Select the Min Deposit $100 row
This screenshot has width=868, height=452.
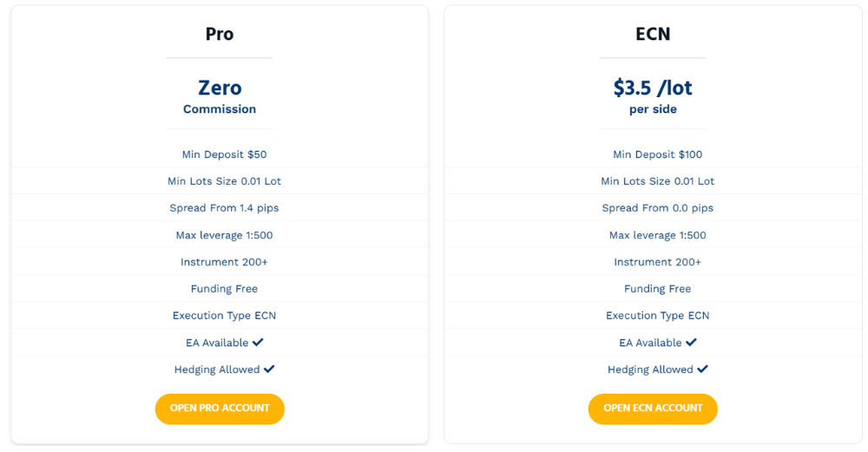[657, 154]
